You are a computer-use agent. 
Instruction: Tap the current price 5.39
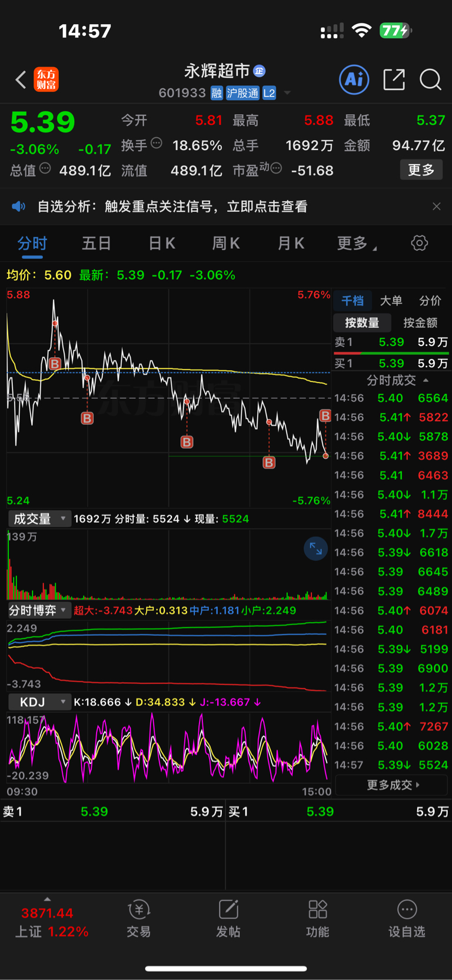42,122
